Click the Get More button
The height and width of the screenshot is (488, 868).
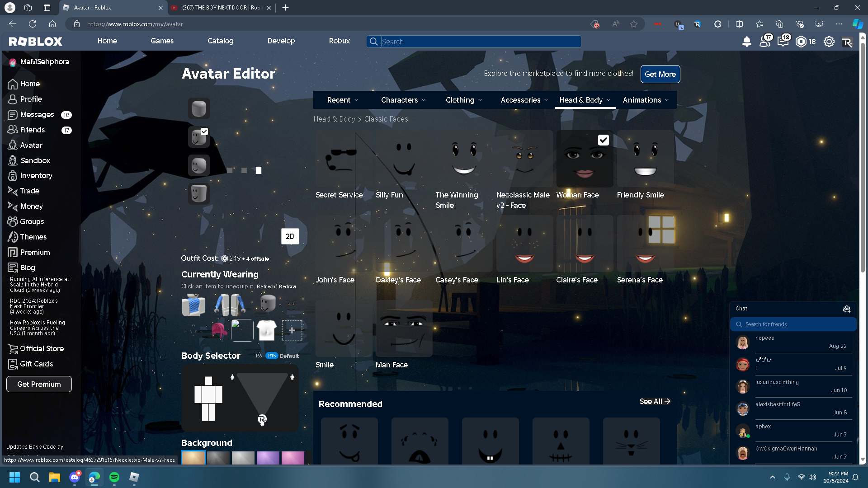[660, 74]
